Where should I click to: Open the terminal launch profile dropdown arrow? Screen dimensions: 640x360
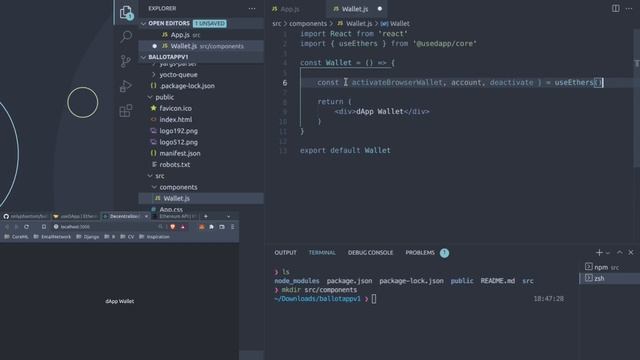[x=608, y=253]
